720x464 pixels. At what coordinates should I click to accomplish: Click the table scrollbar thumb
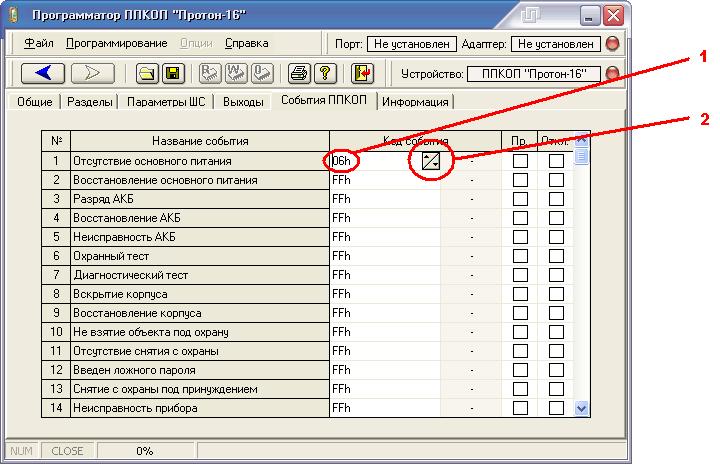click(581, 157)
